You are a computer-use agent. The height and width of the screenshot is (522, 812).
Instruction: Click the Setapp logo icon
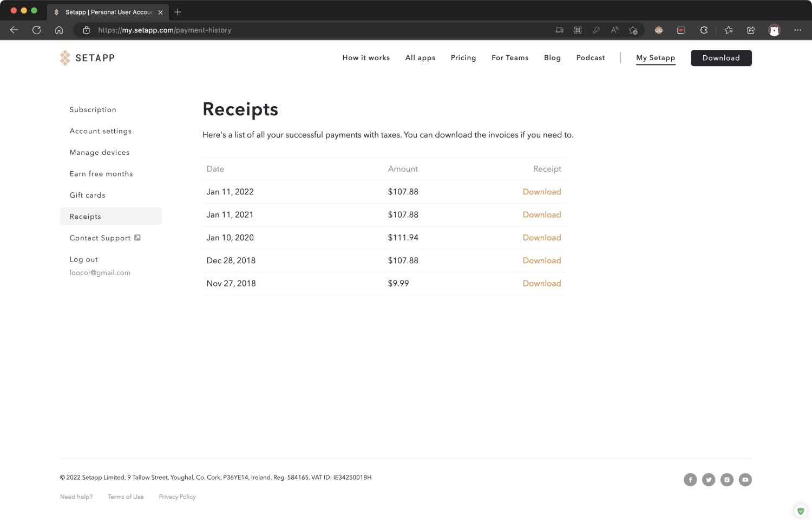tap(66, 57)
